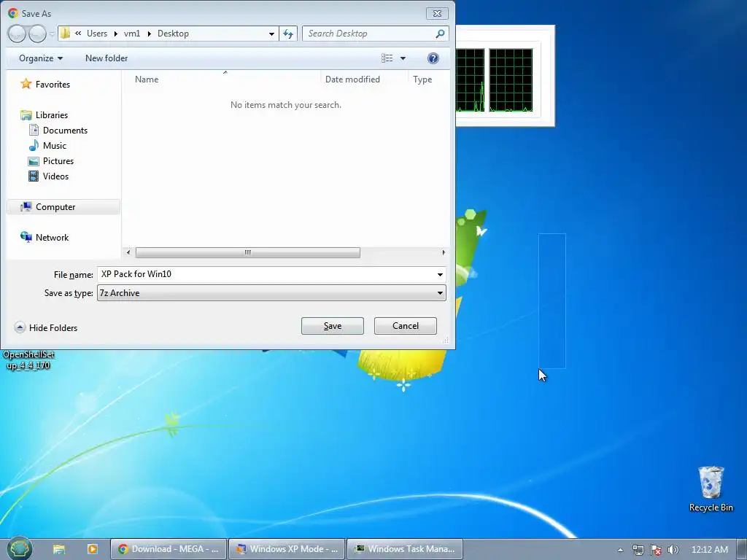Select Favorites in the navigation pane
Screen dimensions: 747x560
tap(53, 85)
